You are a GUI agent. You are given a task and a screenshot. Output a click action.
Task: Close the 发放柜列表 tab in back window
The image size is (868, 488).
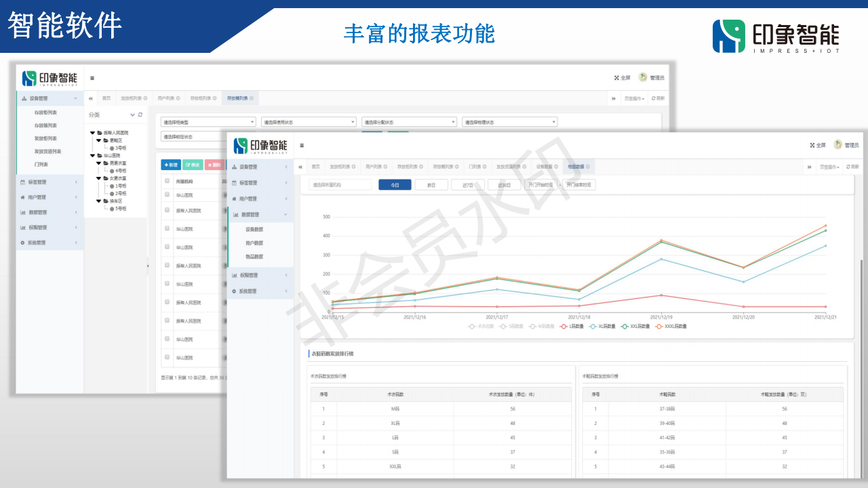pyautogui.click(x=144, y=98)
